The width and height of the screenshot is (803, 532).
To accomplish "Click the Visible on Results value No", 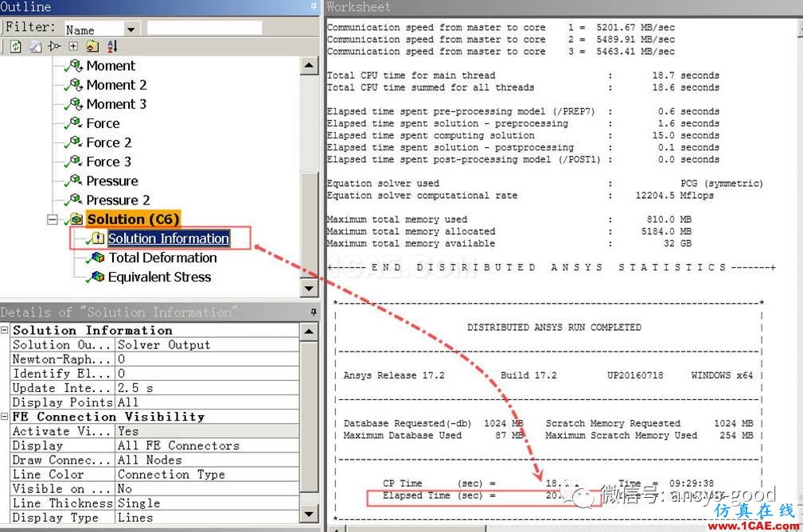I will pyautogui.click(x=207, y=488).
